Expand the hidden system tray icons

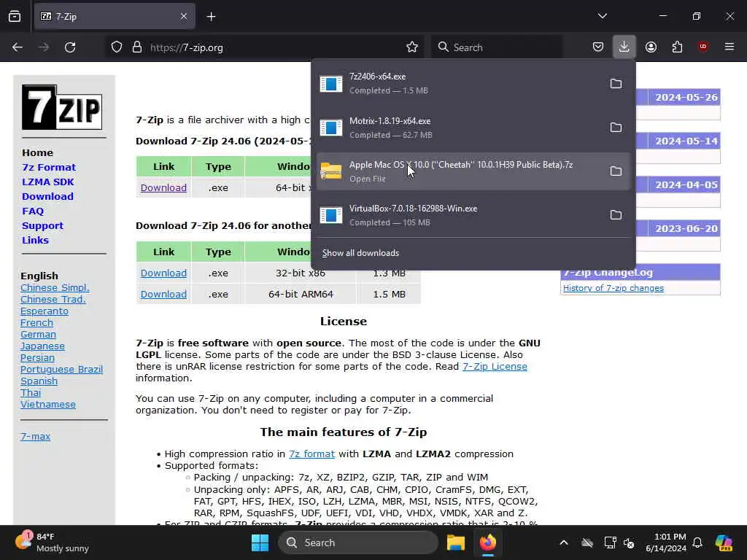[564, 542]
